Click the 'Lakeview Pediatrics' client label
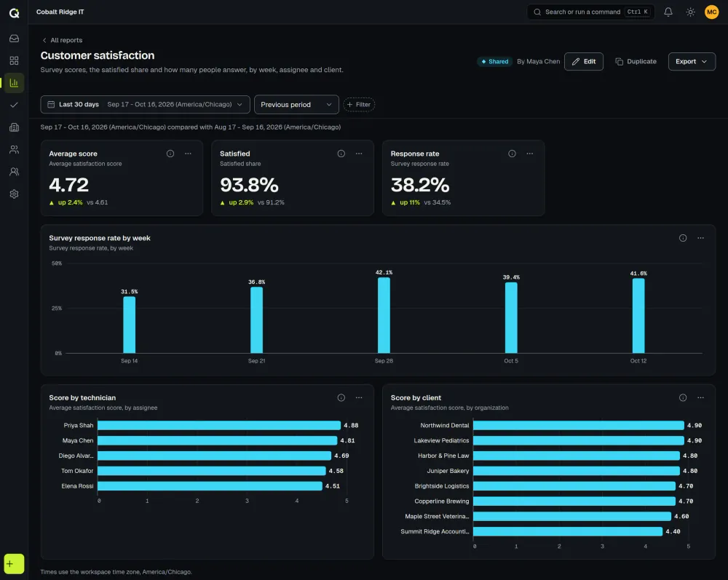Screen dimensions: 728x580 pos(442,440)
